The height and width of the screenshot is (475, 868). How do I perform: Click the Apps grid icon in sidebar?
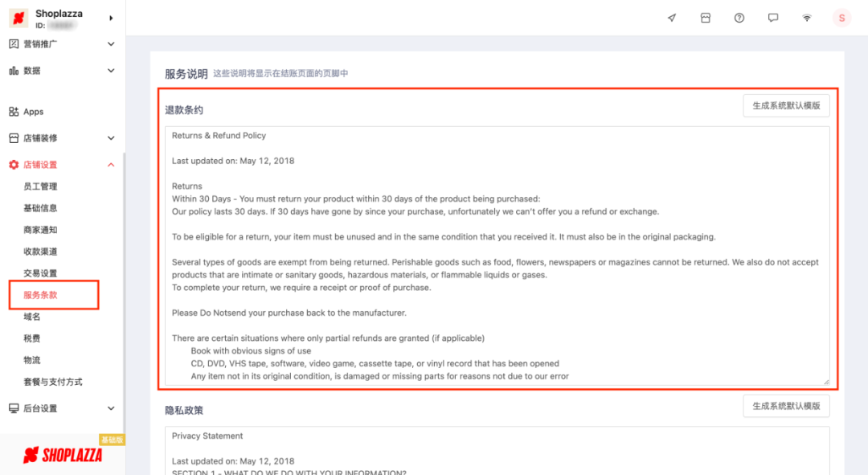[14, 112]
